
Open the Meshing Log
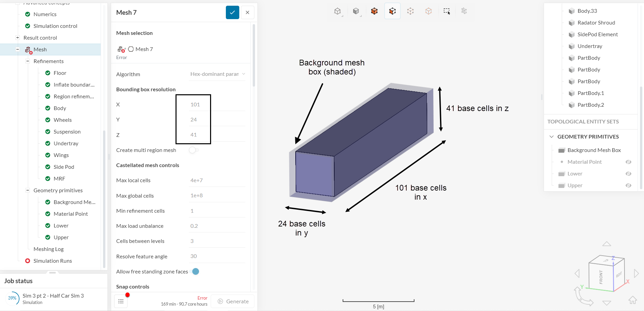(49, 249)
